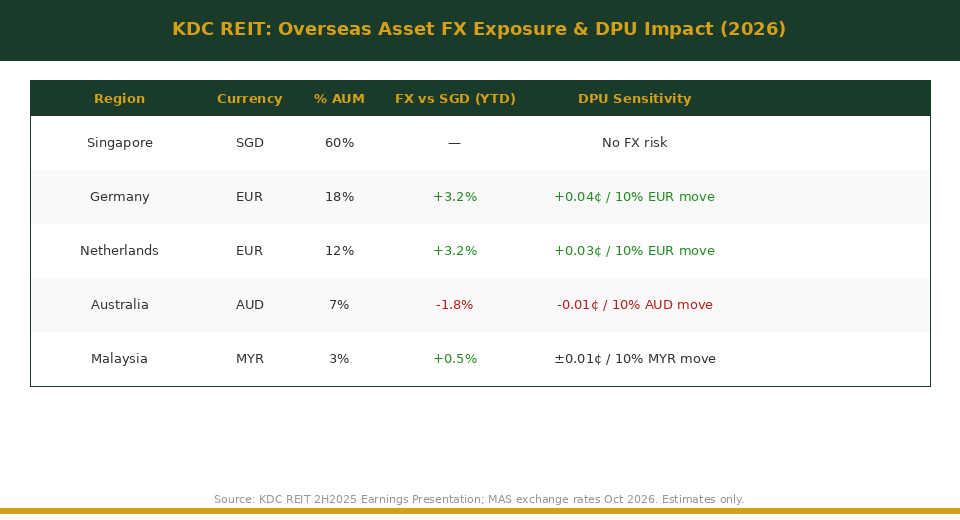Click the +0.03¢ / 10% EUR move cell

634,251
